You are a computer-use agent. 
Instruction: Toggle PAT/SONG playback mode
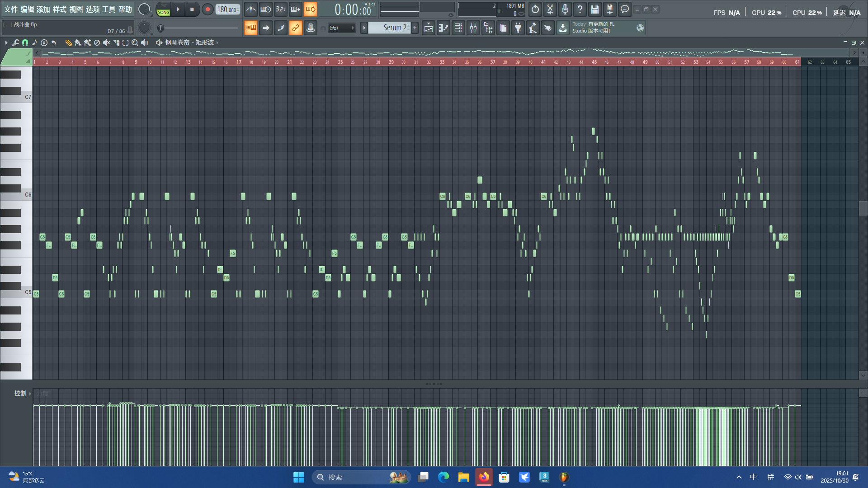point(163,9)
